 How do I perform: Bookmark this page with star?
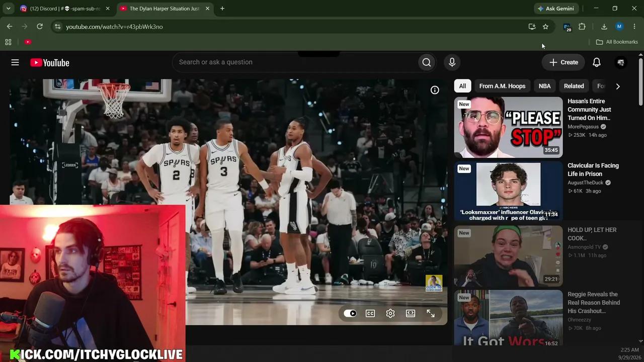(545, 27)
